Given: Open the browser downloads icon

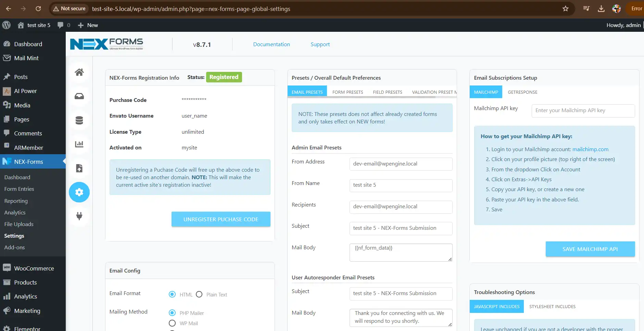Looking at the screenshot, I should click(601, 9).
